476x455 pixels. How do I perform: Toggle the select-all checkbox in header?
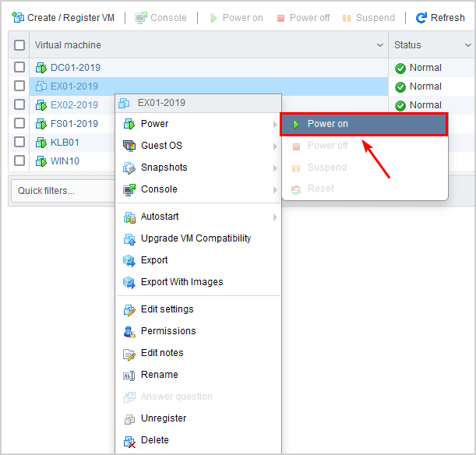(x=19, y=45)
